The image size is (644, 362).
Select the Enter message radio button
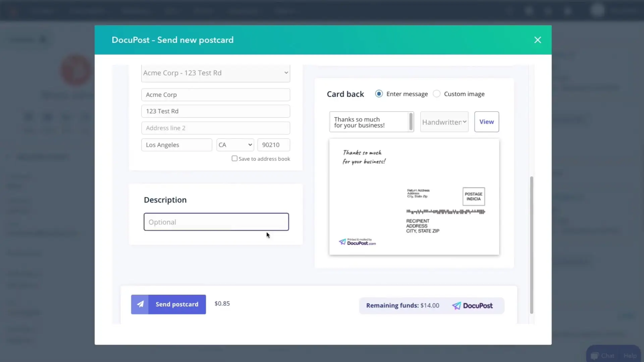379,93
